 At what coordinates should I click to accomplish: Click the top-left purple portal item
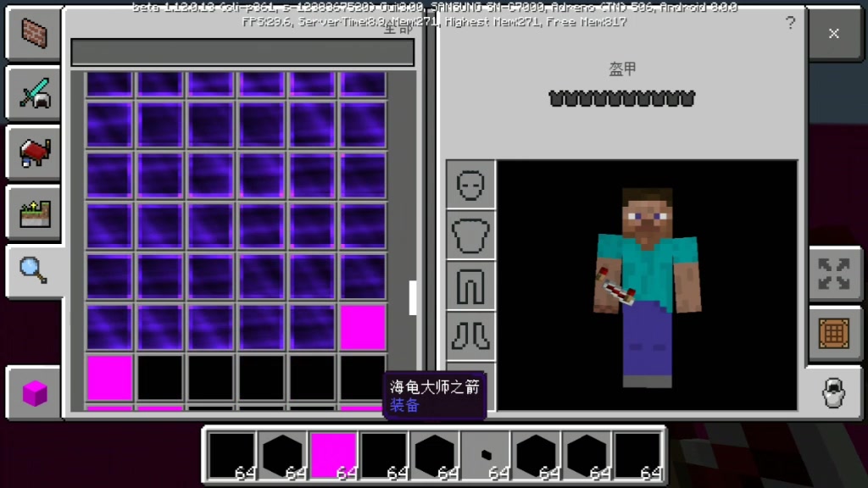click(109, 85)
